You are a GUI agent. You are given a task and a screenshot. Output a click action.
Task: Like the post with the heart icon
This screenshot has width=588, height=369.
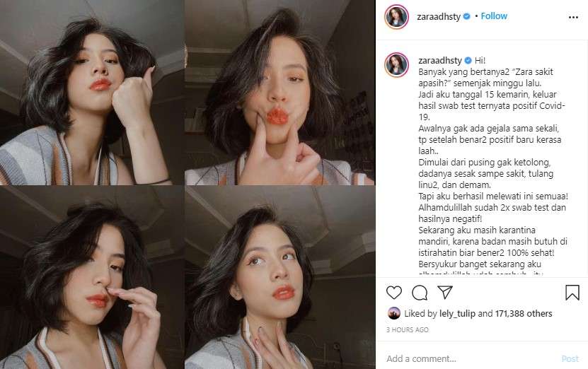[x=393, y=293]
